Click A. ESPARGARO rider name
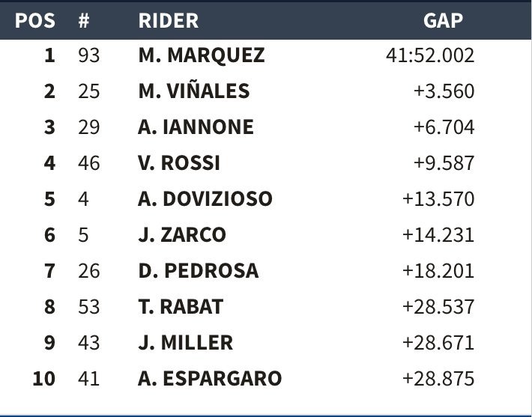 click(x=210, y=378)
